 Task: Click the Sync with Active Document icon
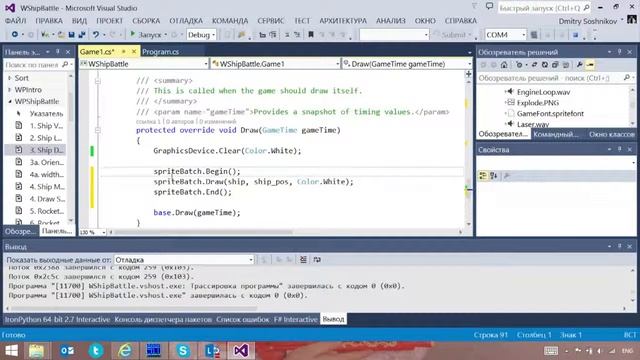coord(534,64)
